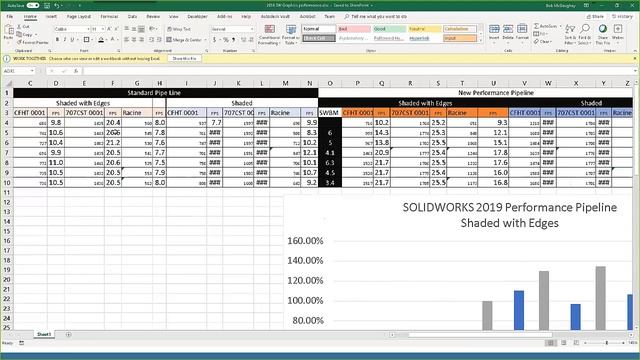The width and height of the screenshot is (640, 360).
Task: Click the Cut scissors icon
Action: [19, 27]
